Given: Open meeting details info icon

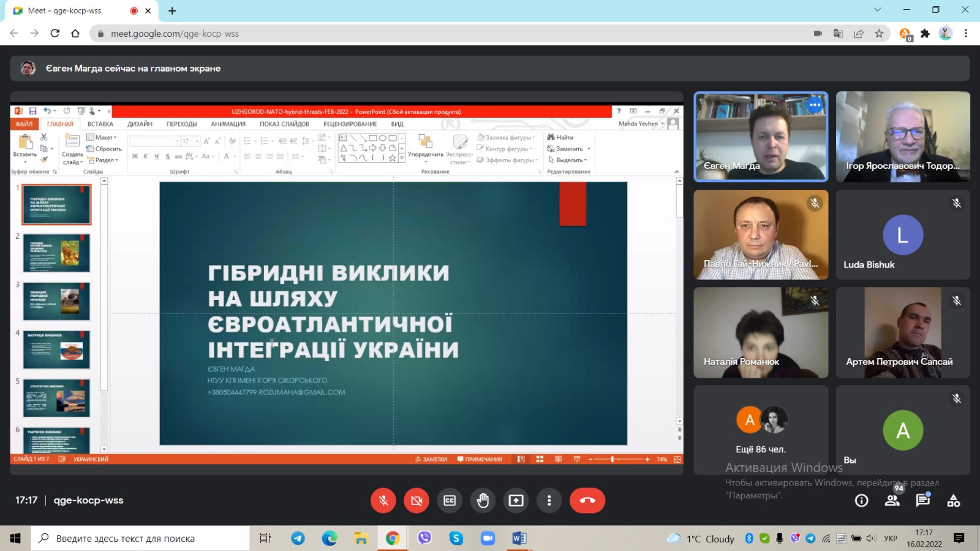Looking at the screenshot, I should tap(861, 501).
